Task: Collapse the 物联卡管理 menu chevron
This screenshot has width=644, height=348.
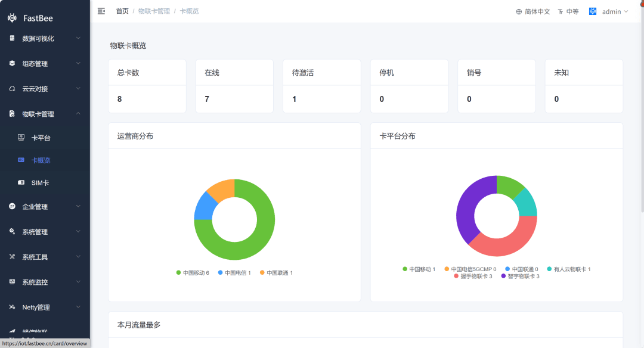Action: coord(78,113)
